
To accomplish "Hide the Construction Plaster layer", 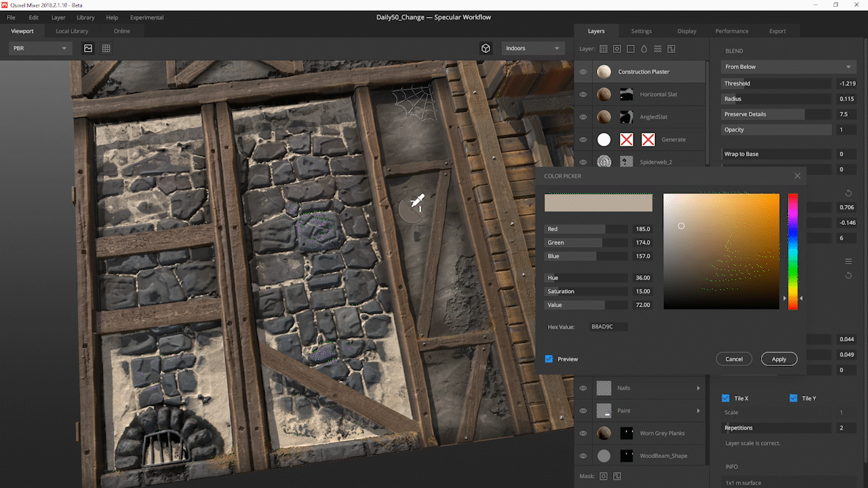I will tap(583, 72).
